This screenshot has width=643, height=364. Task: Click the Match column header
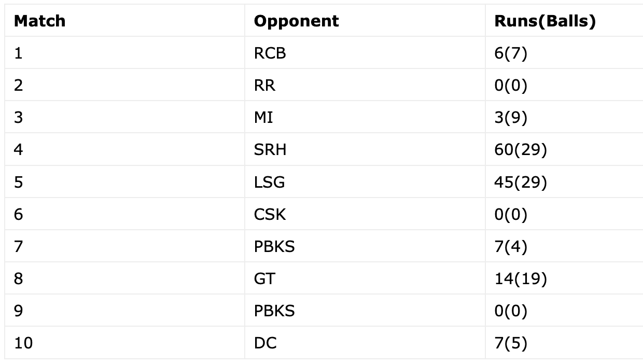[x=124, y=21]
